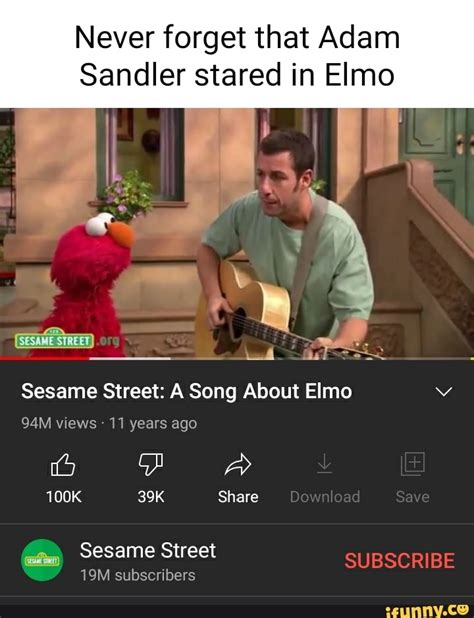Click the Sesame Street.org watermark logo
Screen dimensions: 474x618
pos(67,341)
